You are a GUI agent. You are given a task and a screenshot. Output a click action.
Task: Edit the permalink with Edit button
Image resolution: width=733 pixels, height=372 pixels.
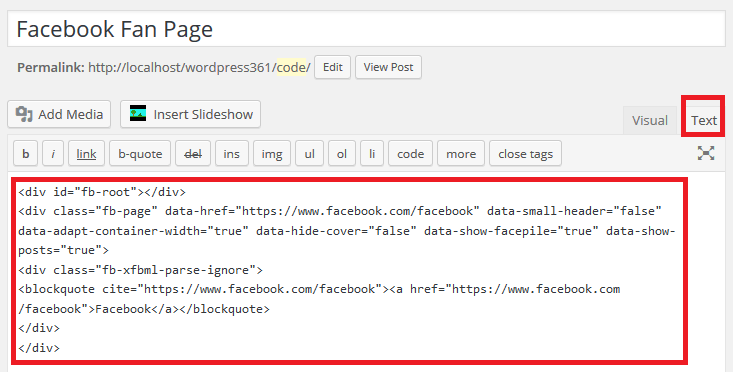tap(332, 67)
